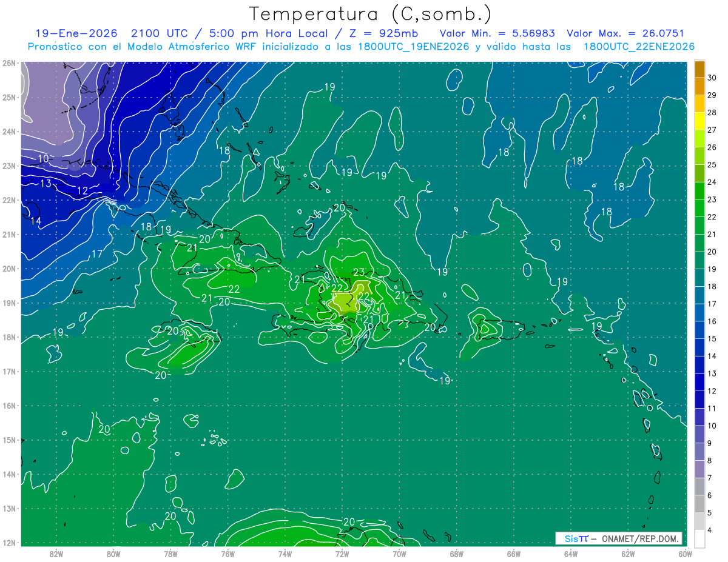Screen dimensions: 728x562
Task: Click the '14' contour label on the map
Action: 36,221
